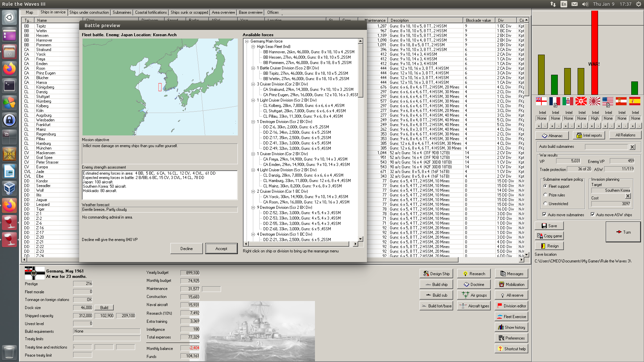Click the red Japan WAR tension bar
This screenshot has height=362, width=644.
tap(595, 53)
